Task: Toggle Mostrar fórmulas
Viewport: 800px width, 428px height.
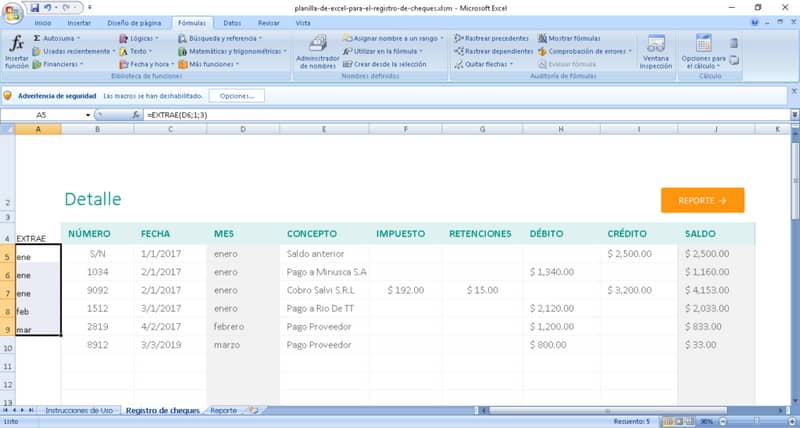Action: [x=569, y=38]
